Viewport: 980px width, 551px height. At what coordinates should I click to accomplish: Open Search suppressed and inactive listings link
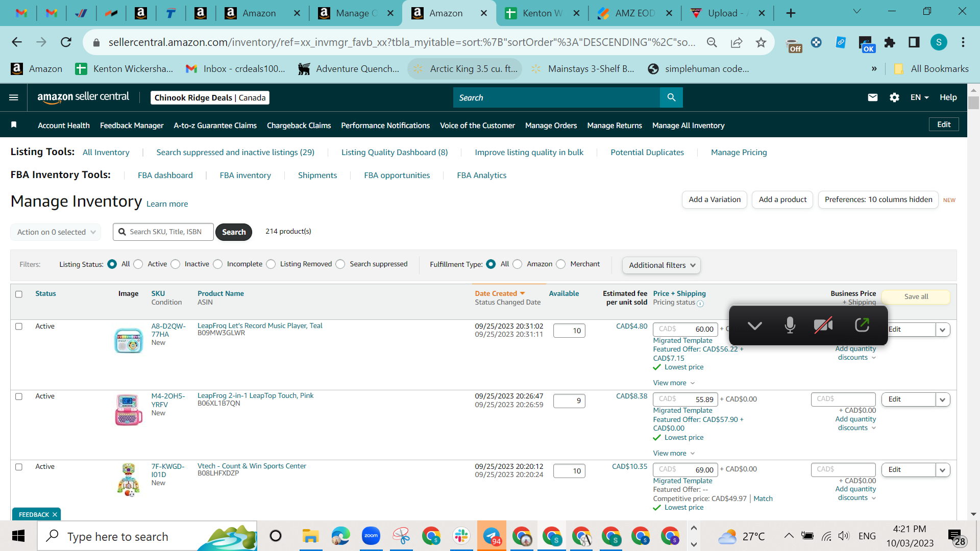[x=235, y=153]
